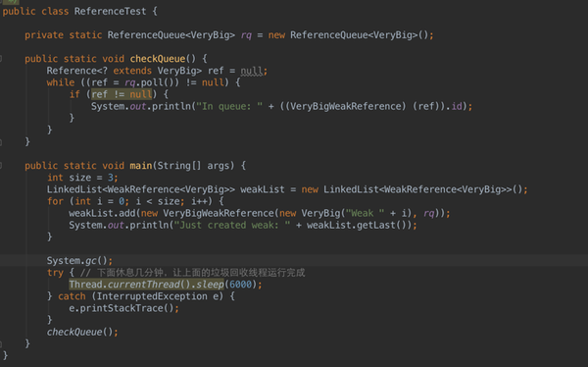This screenshot has width=588, height=367.
Task: Click the "extends" keyword in the Reference declaration
Action: pyautogui.click(x=132, y=71)
